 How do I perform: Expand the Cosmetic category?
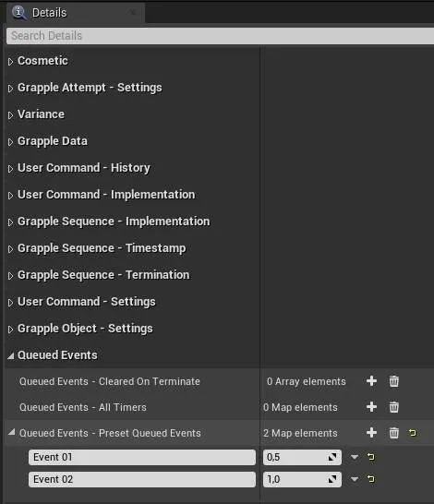10,62
